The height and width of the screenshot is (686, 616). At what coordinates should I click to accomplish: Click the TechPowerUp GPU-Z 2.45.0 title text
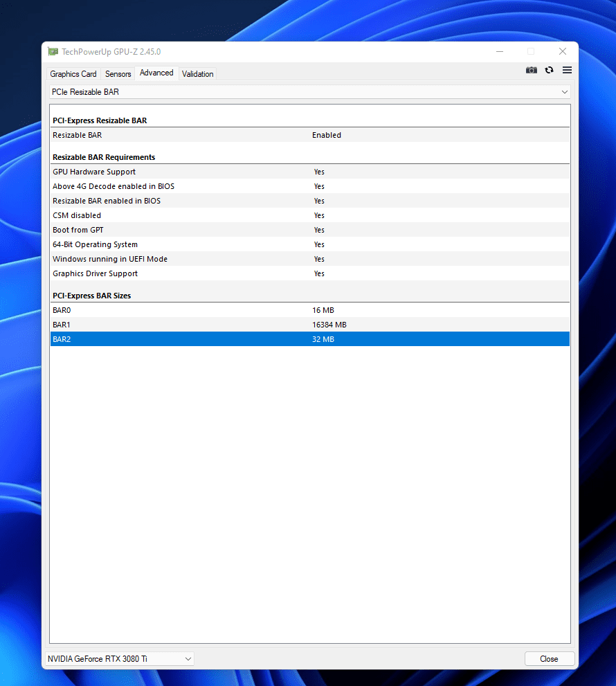tap(111, 52)
